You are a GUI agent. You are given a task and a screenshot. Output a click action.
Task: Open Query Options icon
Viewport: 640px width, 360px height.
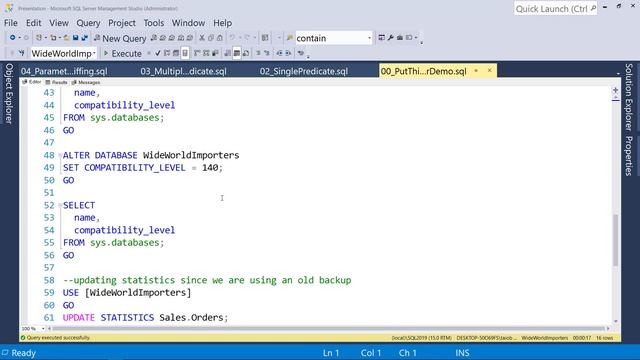click(x=176, y=53)
